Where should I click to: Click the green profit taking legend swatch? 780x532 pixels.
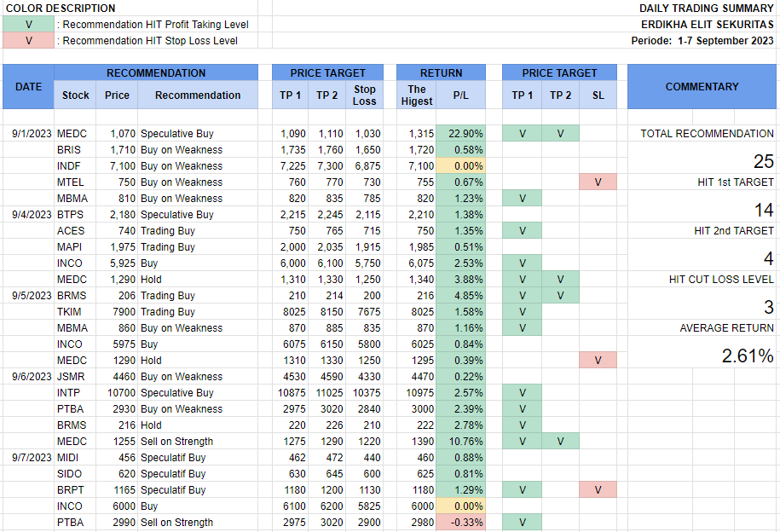(x=28, y=24)
